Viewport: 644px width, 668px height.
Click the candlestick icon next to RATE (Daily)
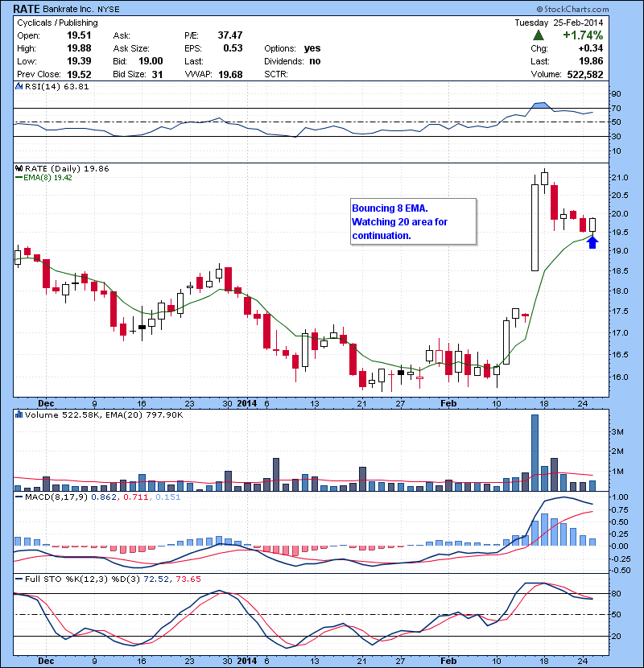pos(19,168)
